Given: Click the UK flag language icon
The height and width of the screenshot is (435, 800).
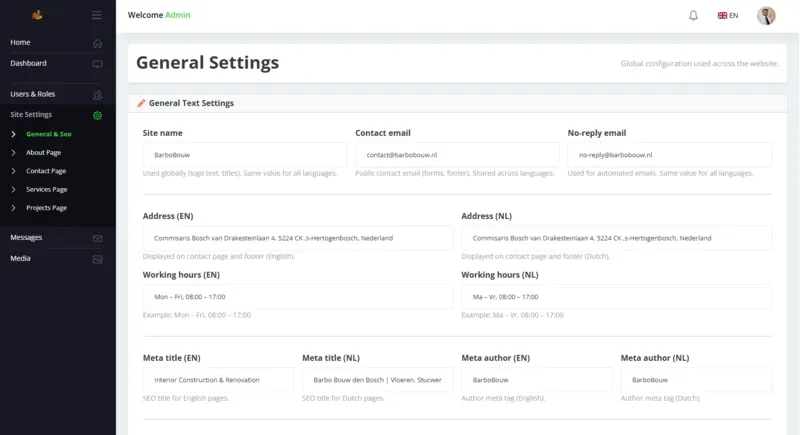Looking at the screenshot, I should 722,15.
